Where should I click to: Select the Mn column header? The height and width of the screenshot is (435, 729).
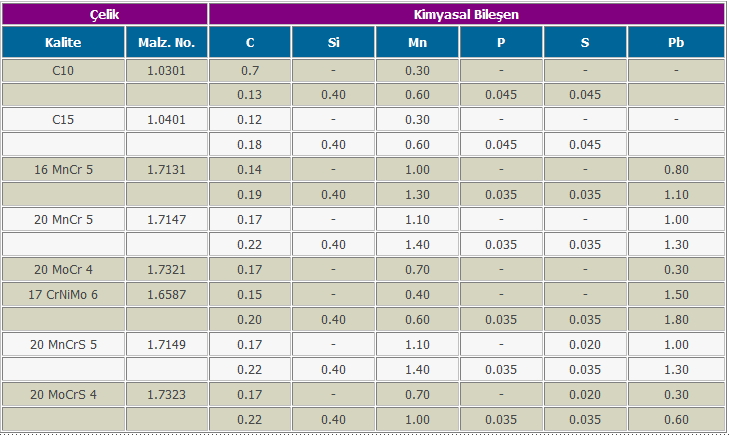coord(417,43)
